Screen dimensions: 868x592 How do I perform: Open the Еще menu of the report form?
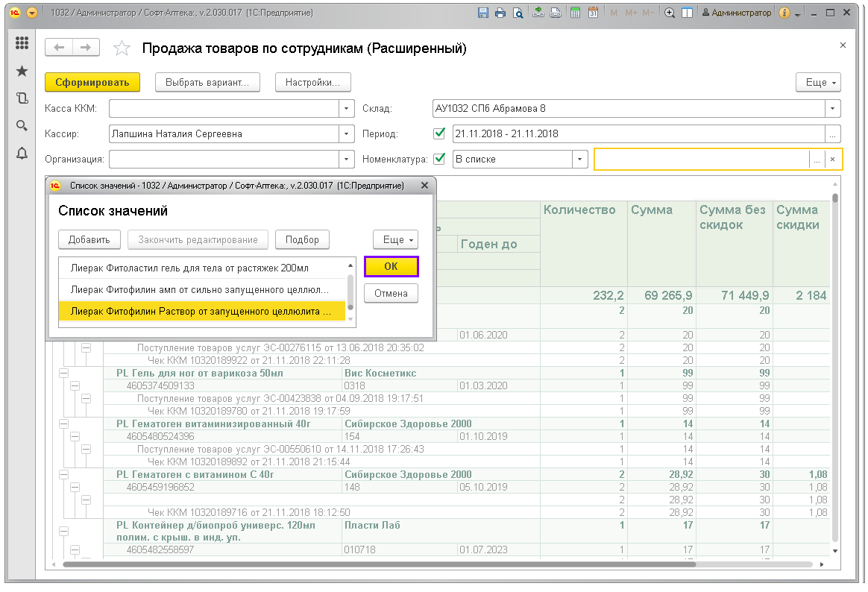(818, 83)
